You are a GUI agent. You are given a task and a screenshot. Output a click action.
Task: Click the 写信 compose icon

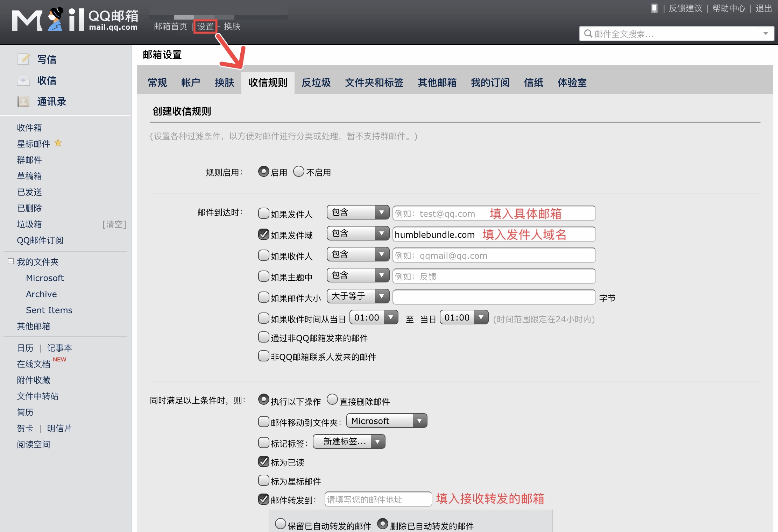(x=24, y=59)
